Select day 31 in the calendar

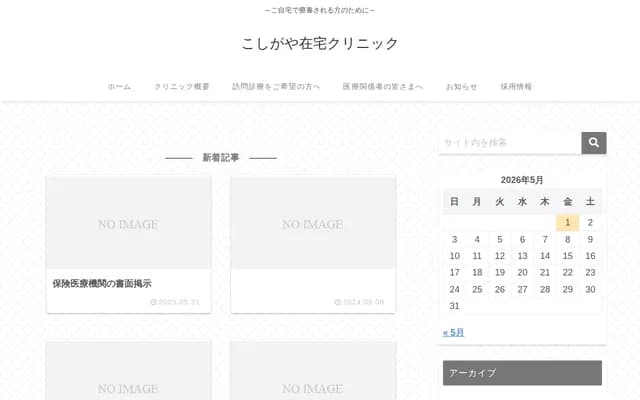pos(454,306)
